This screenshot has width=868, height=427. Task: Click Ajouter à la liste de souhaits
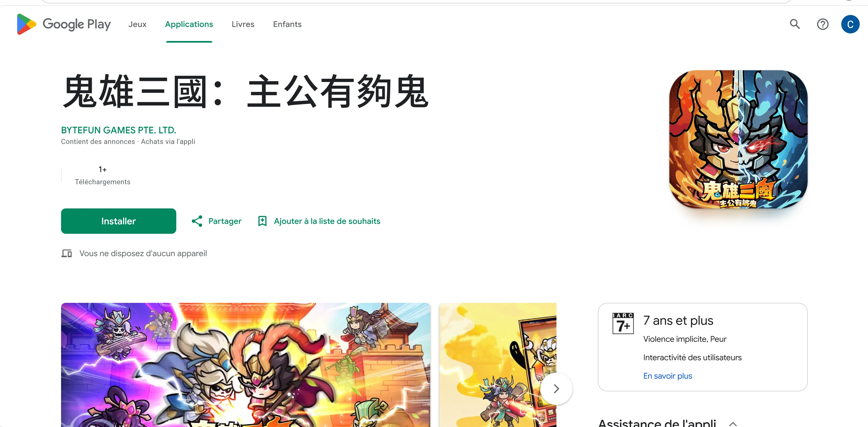(327, 221)
